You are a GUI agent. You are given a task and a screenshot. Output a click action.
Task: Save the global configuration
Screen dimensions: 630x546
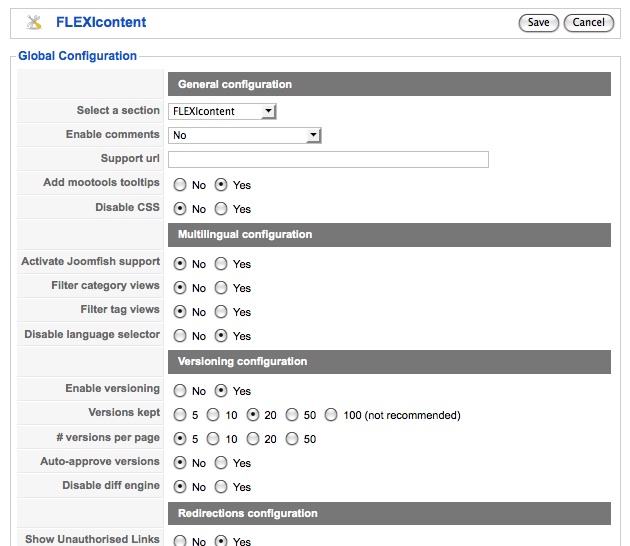(x=538, y=22)
